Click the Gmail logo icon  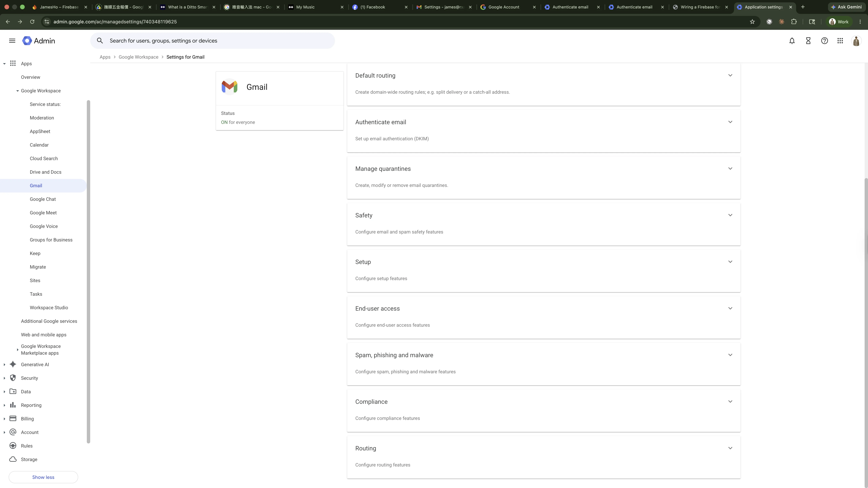tap(230, 87)
